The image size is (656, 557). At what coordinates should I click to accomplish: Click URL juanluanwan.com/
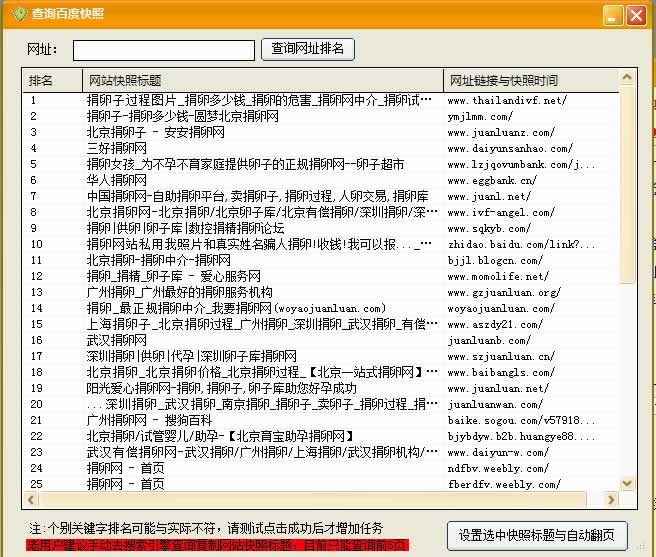pos(495,404)
